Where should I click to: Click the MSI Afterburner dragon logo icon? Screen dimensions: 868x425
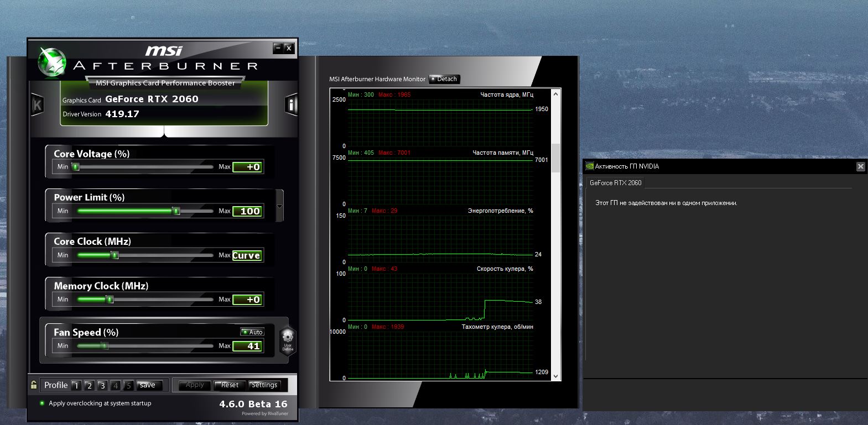point(52,62)
